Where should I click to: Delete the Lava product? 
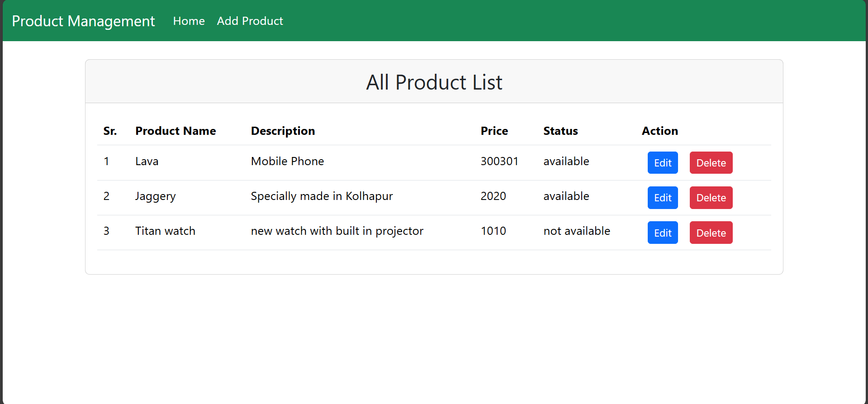coord(711,163)
